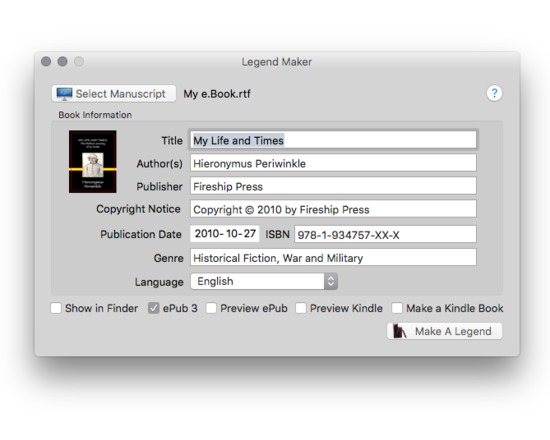Image resolution: width=550 pixels, height=440 pixels.
Task: Tick the Make a Kindle Book checkbox
Action: tap(397, 308)
